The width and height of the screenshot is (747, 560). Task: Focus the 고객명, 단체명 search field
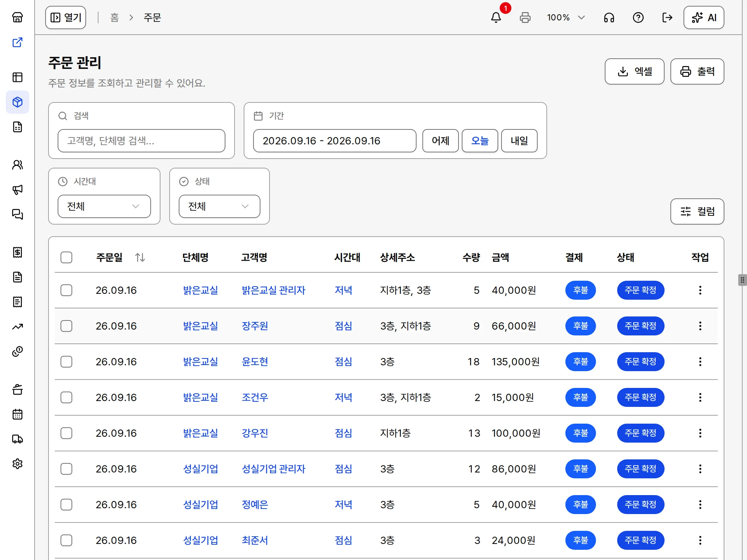[142, 141]
